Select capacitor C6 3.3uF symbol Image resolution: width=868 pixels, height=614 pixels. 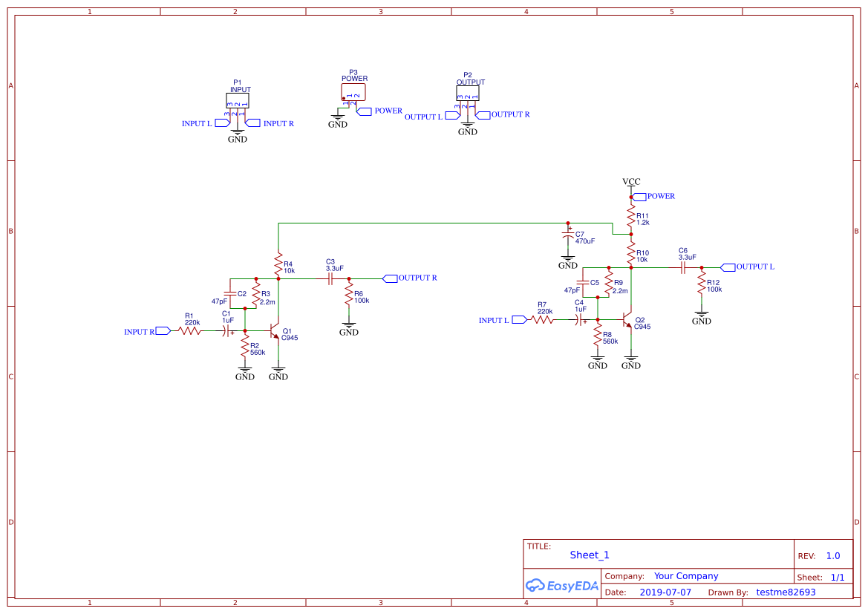683,268
